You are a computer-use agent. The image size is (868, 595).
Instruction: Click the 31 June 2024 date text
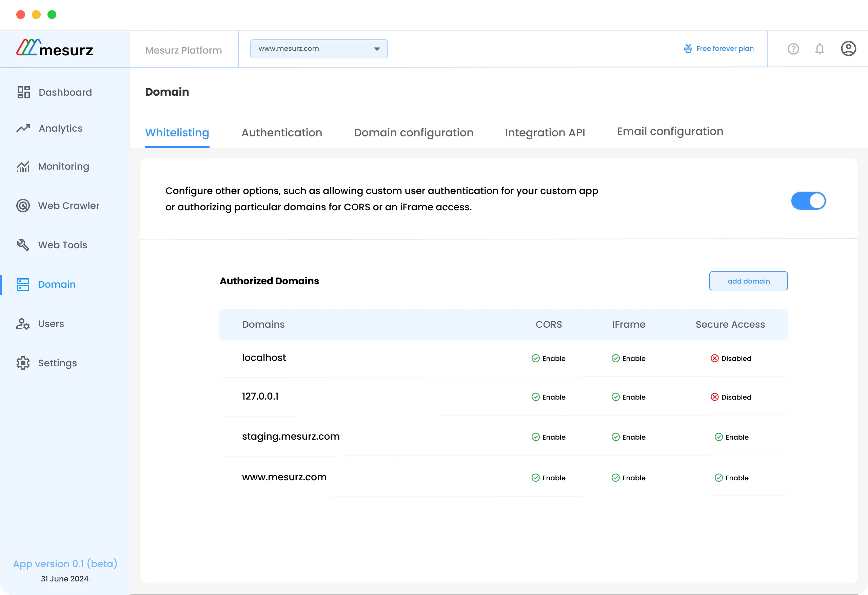click(65, 579)
